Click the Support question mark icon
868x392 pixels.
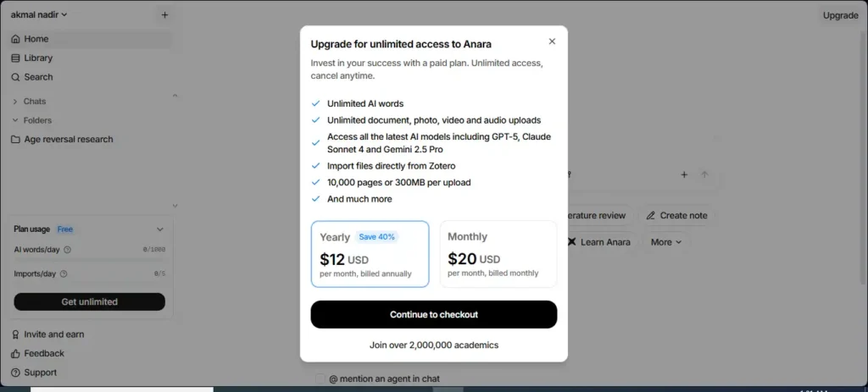point(15,373)
